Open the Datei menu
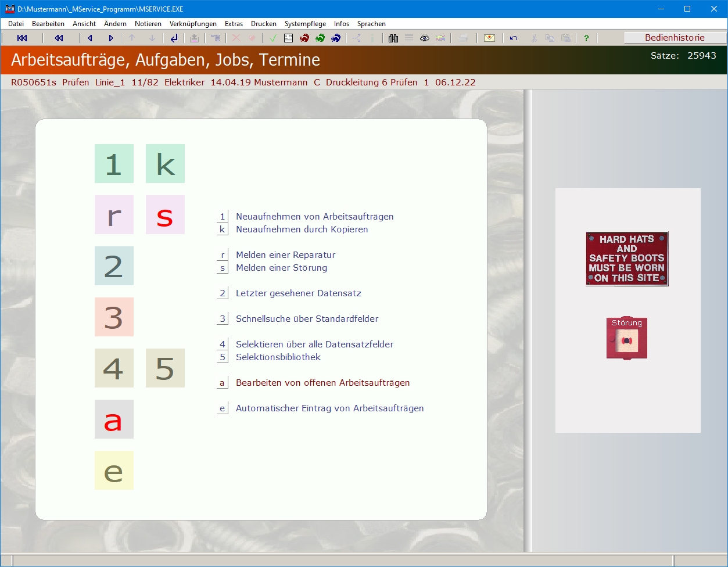 pos(16,24)
